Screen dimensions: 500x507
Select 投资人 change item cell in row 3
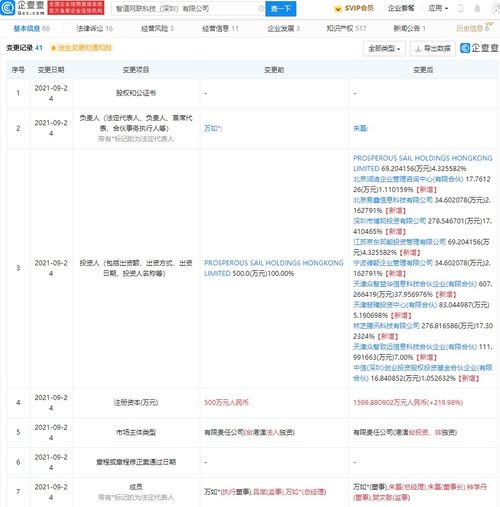pos(136,268)
